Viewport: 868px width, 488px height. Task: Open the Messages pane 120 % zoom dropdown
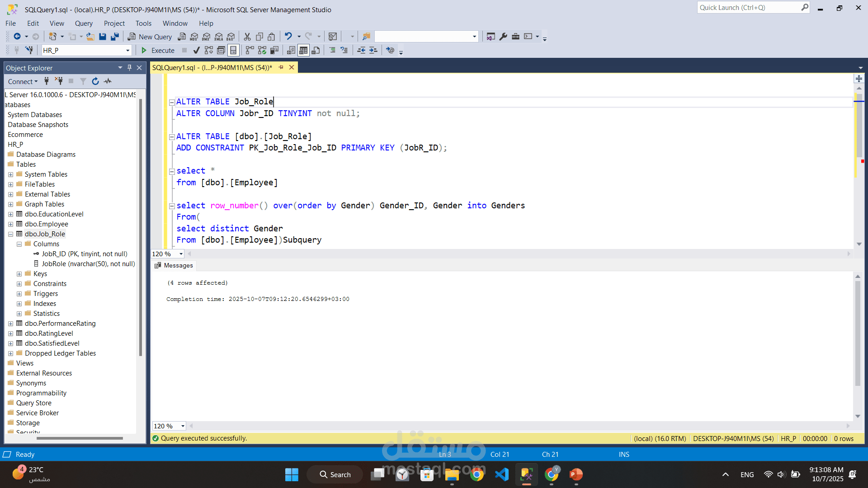coord(183,426)
